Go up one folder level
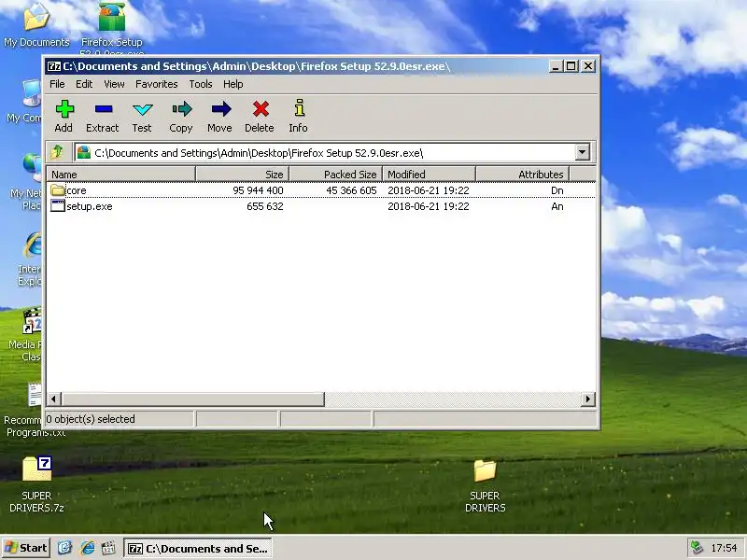The image size is (747, 560). (x=58, y=152)
